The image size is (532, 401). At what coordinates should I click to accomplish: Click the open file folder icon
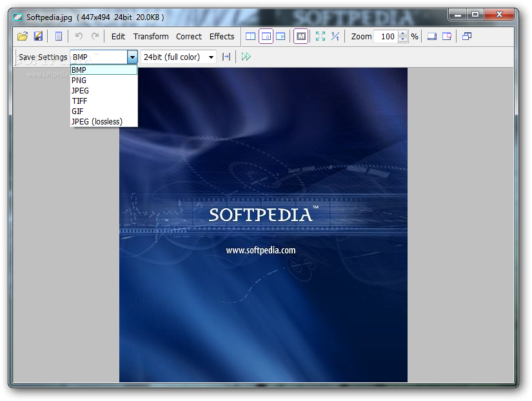coord(23,36)
